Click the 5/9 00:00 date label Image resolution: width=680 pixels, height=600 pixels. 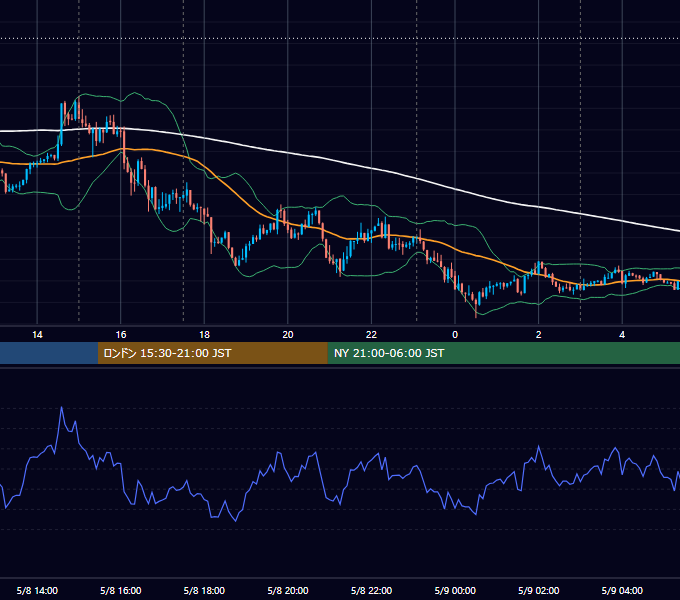(455, 591)
